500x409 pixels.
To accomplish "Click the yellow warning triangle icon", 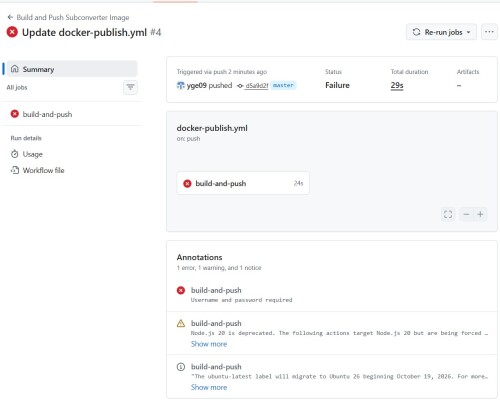I will click(x=181, y=323).
